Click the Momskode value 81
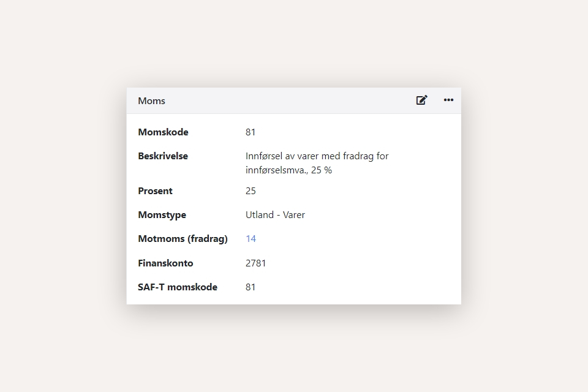 251,132
